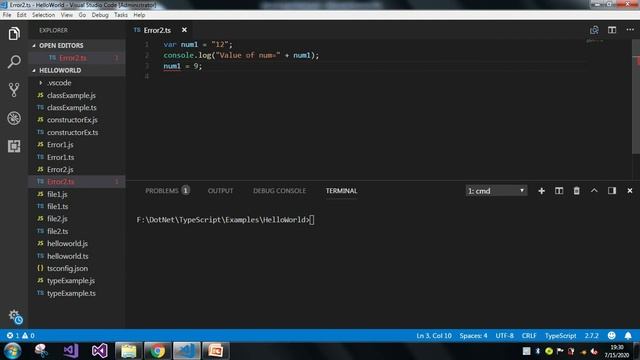The height and width of the screenshot is (360, 640).
Task: Change line endings via CRLF
Action: [529, 336]
